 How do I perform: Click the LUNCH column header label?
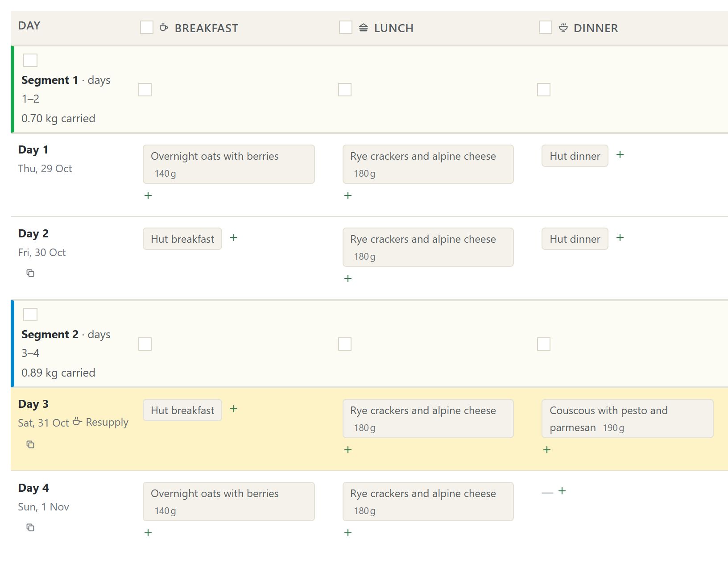coord(394,28)
